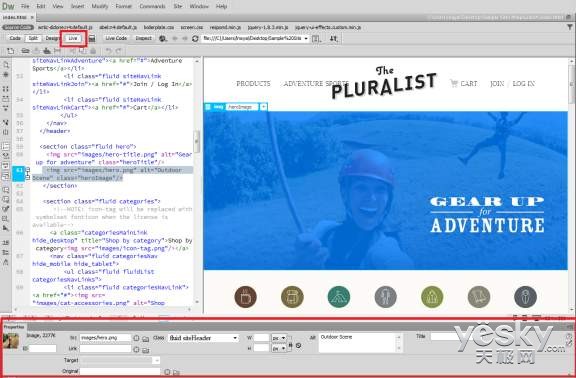Click the brown coffee mug category circle
The width and height of the screenshot is (576, 378).
pyautogui.click(x=245, y=297)
